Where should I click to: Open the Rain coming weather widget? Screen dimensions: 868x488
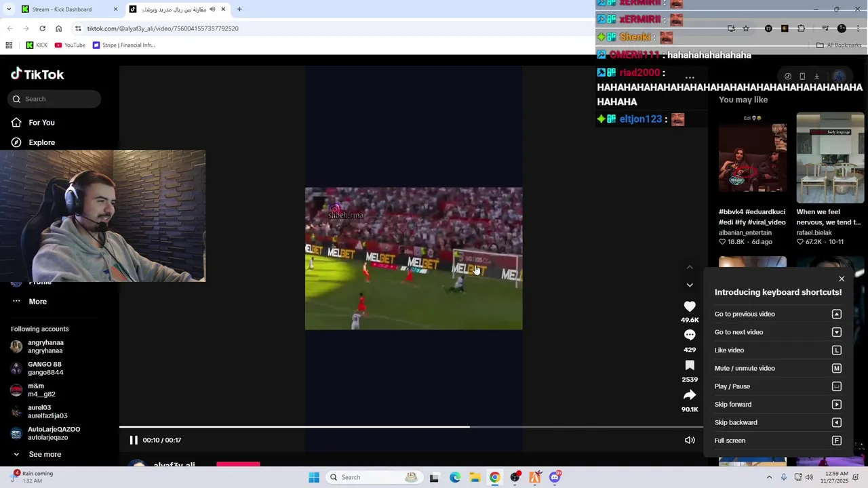32,477
